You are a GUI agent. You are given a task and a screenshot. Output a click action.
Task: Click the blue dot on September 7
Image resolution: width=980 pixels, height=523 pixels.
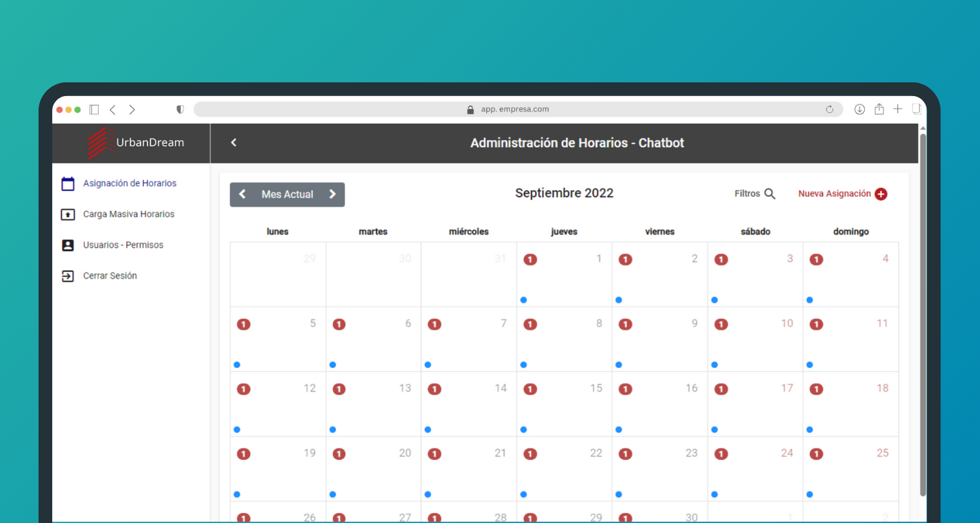[428, 365]
